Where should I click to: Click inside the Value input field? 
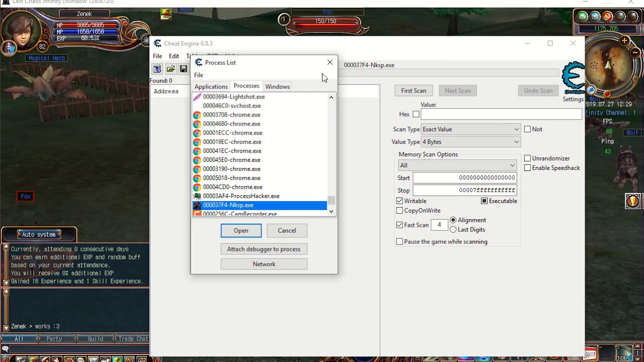[x=501, y=114]
